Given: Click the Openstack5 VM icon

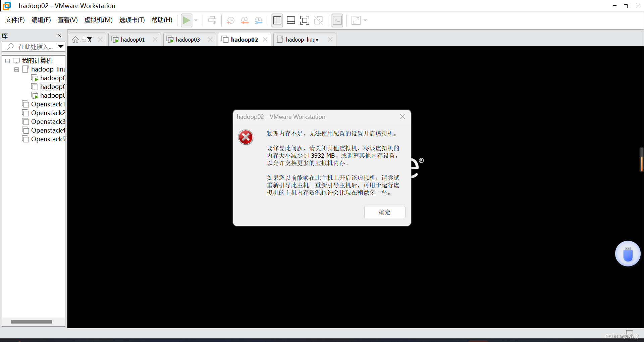Looking at the screenshot, I should tap(25, 139).
